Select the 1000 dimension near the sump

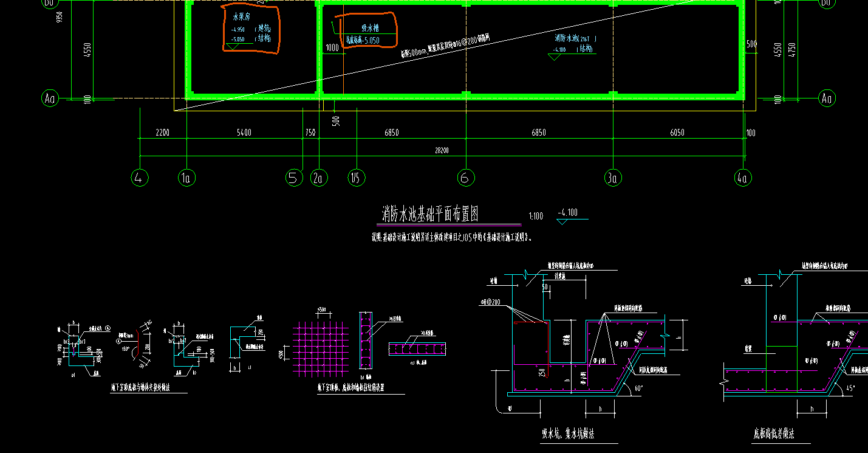tap(332, 48)
